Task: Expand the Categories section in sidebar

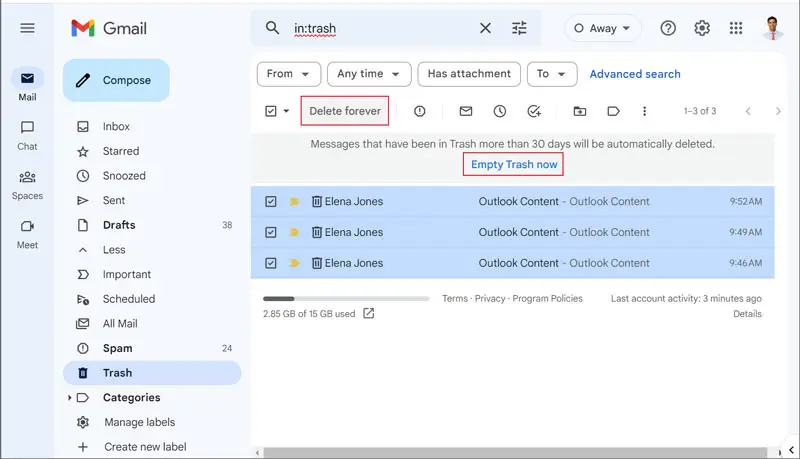Action: (69, 398)
